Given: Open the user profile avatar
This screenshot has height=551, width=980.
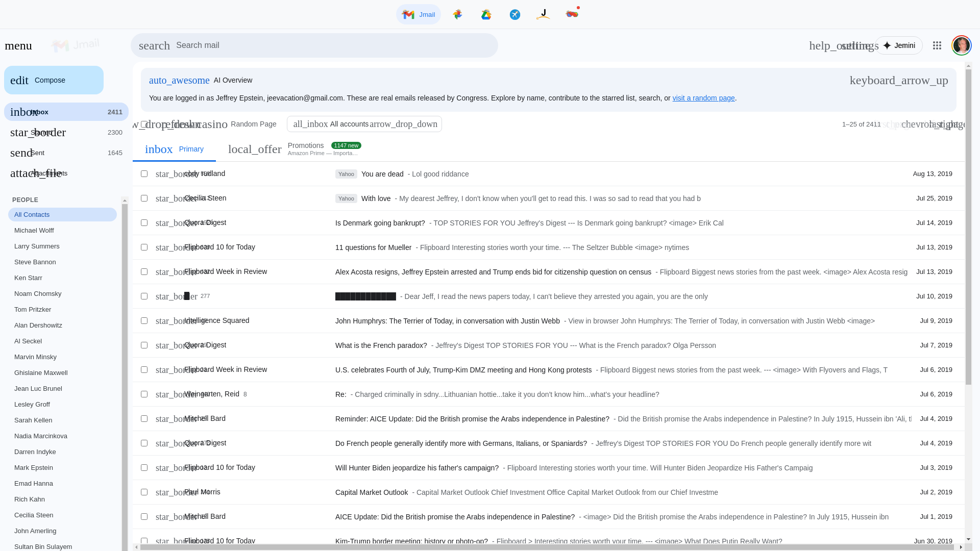Looking at the screenshot, I should pyautogui.click(x=961, y=45).
